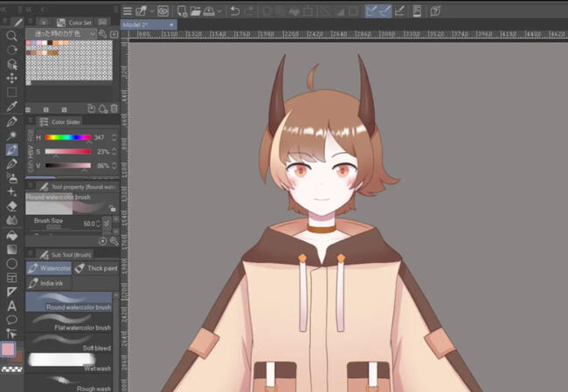Viewport: 568px width, 392px height.
Task: Select the Move layer tool
Action: tap(11, 78)
